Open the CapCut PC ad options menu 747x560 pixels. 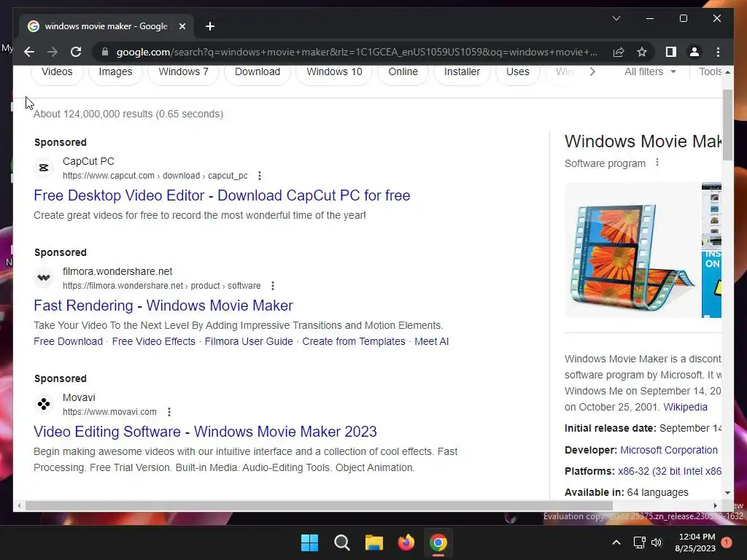[260, 176]
